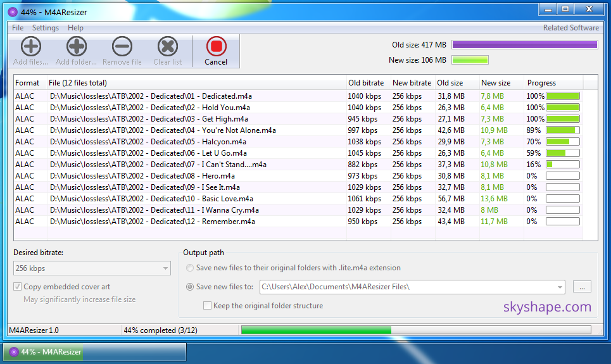The width and height of the screenshot is (611, 364).
Task: Click the Add files plus icon
Action: 30,47
